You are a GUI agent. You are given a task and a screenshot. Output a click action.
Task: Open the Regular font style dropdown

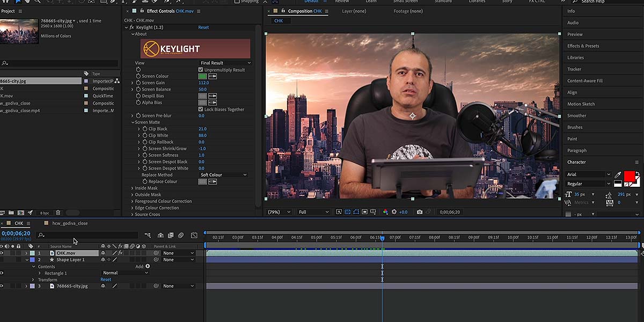point(588,184)
